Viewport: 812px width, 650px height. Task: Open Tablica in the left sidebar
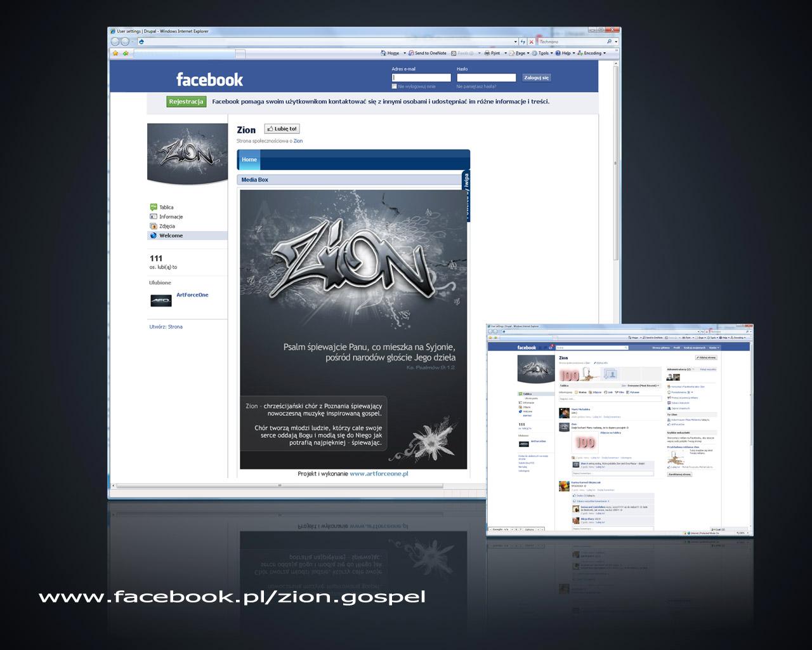click(x=166, y=208)
